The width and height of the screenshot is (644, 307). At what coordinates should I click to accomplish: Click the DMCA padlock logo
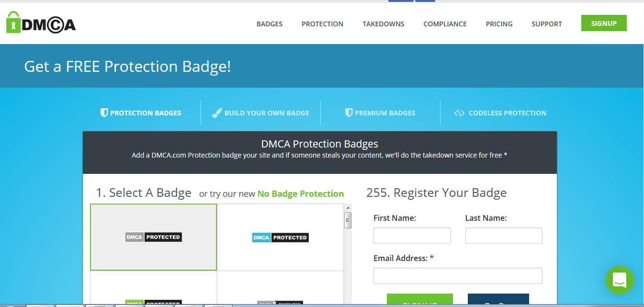tap(41, 23)
